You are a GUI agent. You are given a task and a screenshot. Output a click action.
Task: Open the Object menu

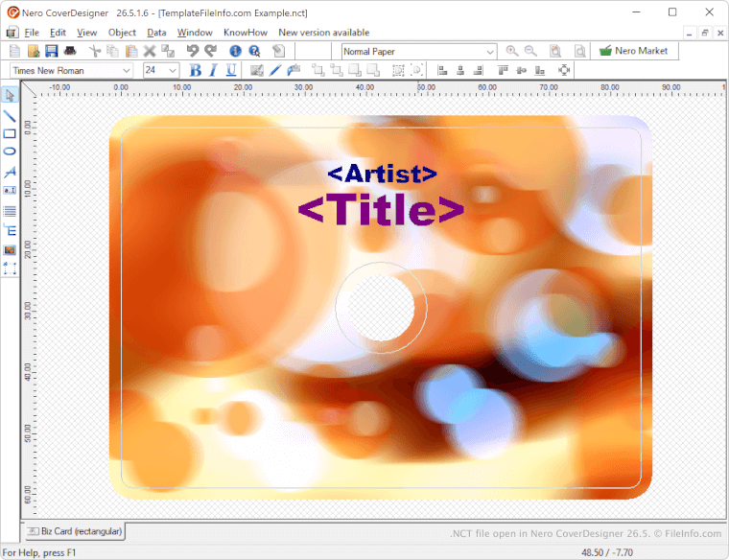122,33
